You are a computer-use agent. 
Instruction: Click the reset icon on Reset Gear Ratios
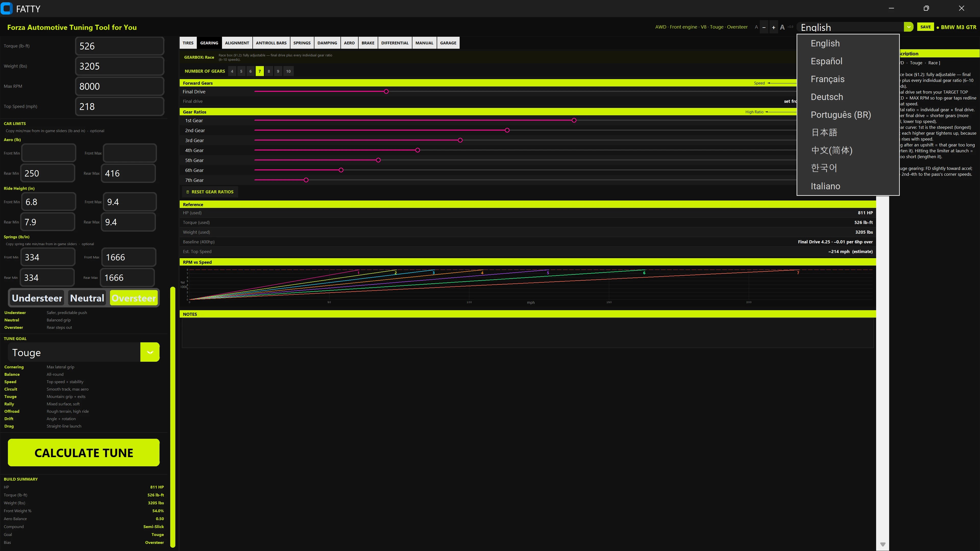coord(188,192)
